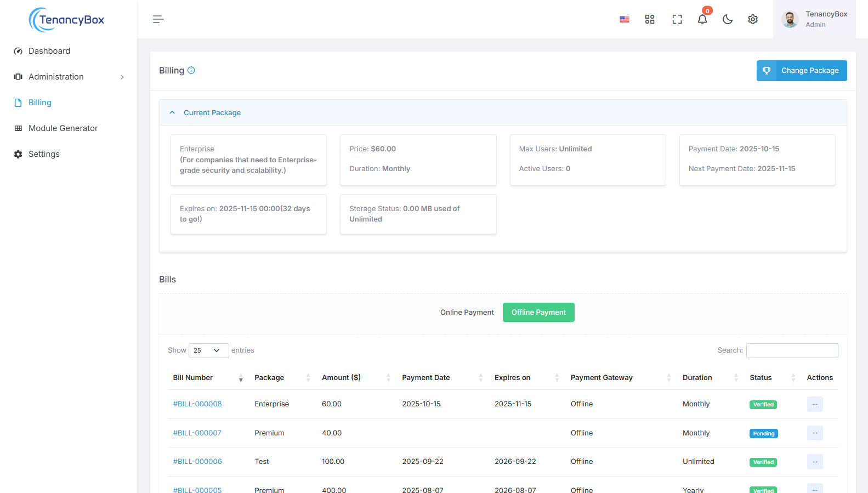Go to Dashboard in the sidebar

tap(49, 51)
